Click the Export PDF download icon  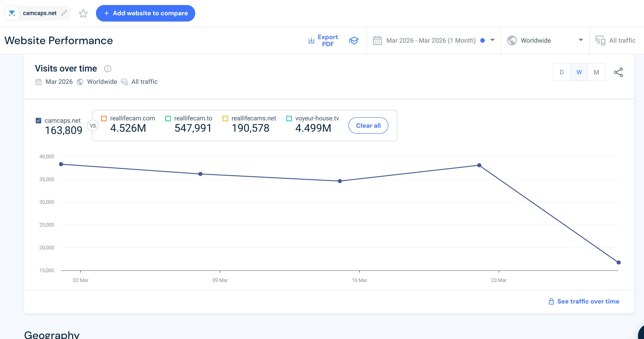(311, 41)
